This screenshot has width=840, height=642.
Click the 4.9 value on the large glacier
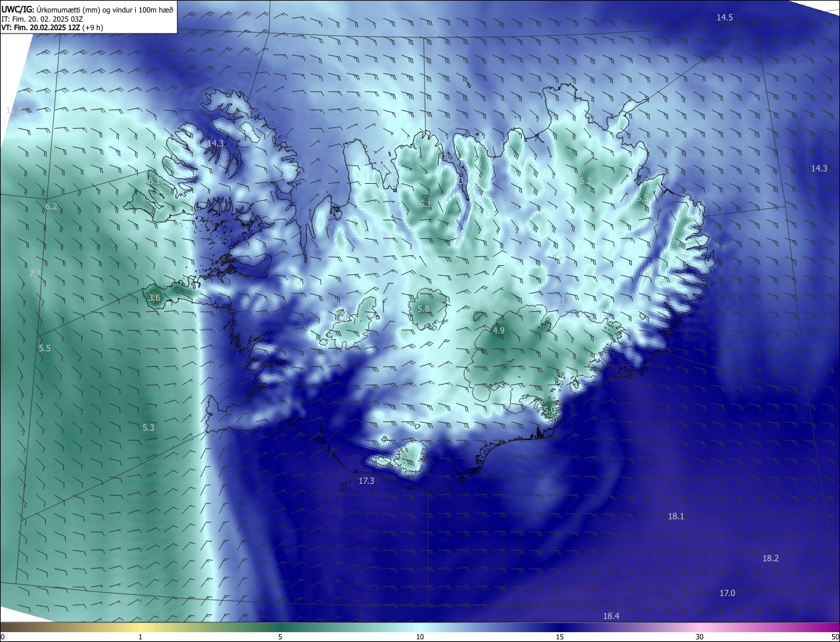(x=498, y=331)
